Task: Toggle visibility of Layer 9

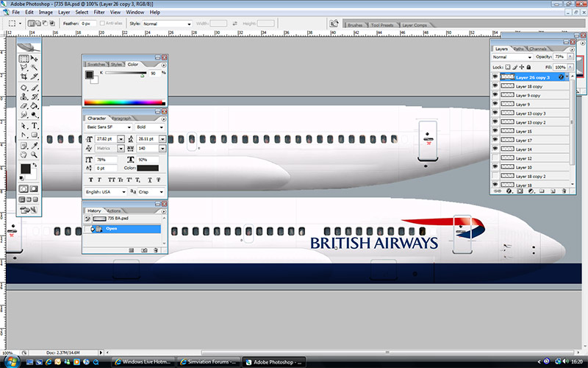Action: click(495, 105)
